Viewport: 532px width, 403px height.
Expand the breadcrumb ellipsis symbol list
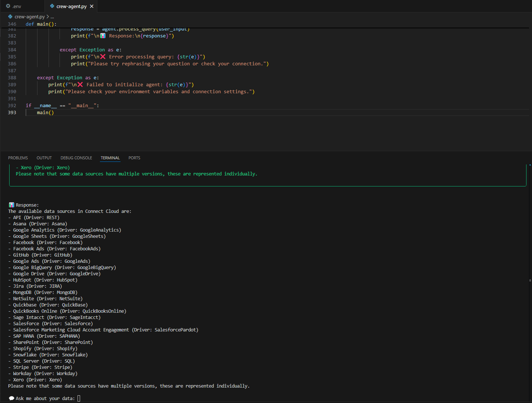pyautogui.click(x=52, y=17)
